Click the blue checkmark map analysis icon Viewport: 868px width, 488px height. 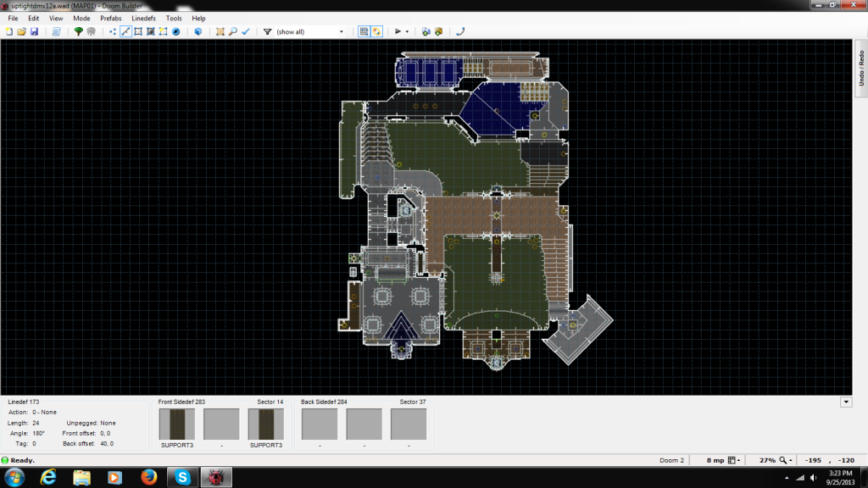[x=245, y=31]
